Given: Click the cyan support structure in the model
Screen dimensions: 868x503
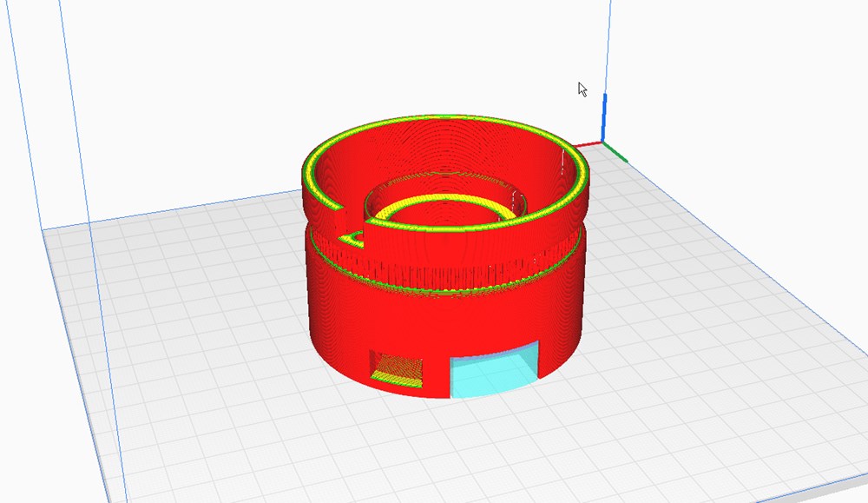Looking at the screenshot, I should [x=493, y=368].
